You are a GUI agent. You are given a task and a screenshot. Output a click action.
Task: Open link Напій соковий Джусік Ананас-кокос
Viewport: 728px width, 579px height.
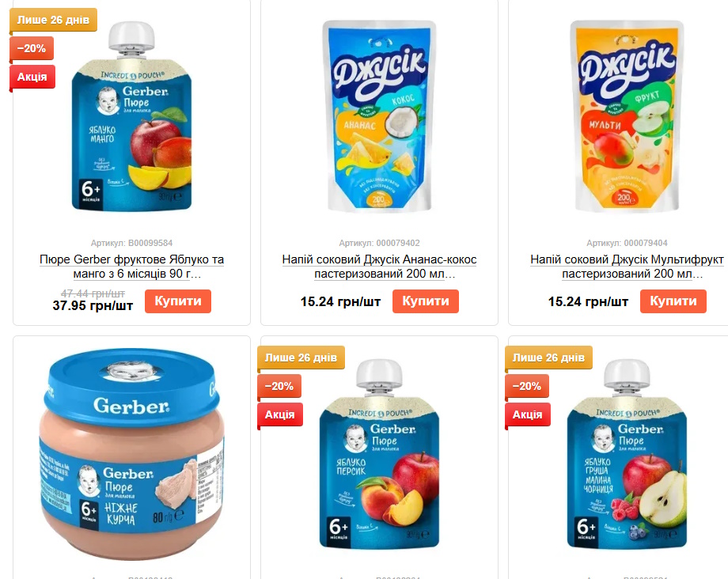click(379, 267)
